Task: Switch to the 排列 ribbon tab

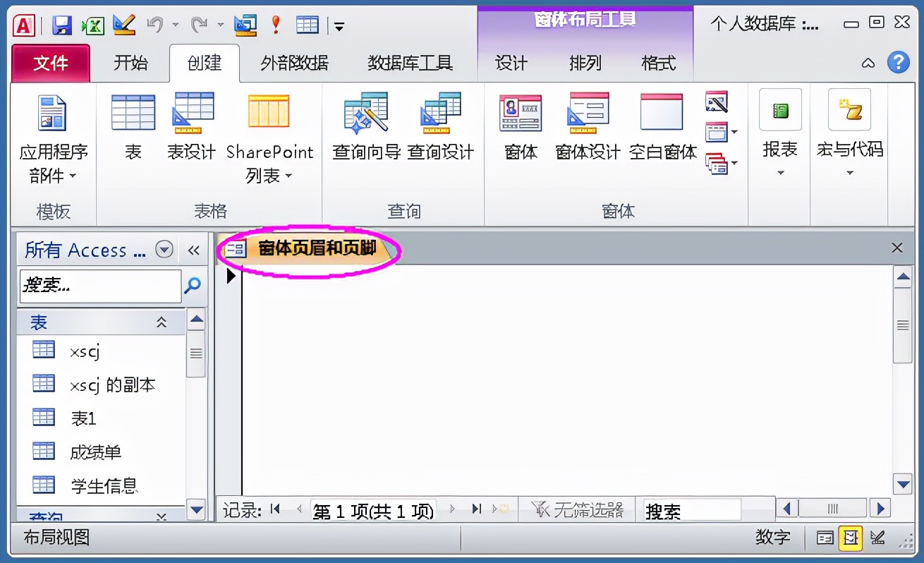Action: [585, 63]
